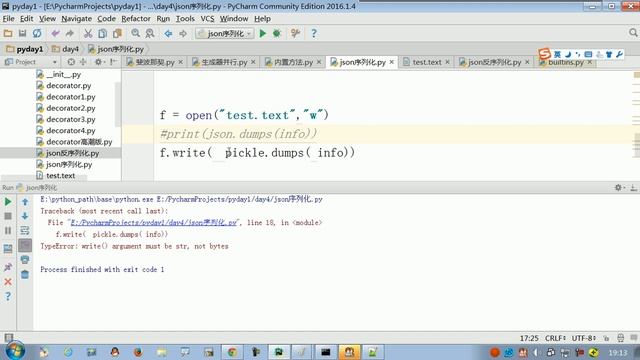Start debugging with the green bug icon

[x=277, y=33]
